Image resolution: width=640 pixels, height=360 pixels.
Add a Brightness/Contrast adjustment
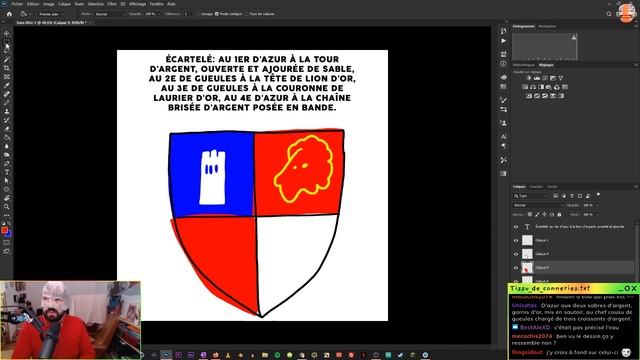pyautogui.click(x=529, y=78)
